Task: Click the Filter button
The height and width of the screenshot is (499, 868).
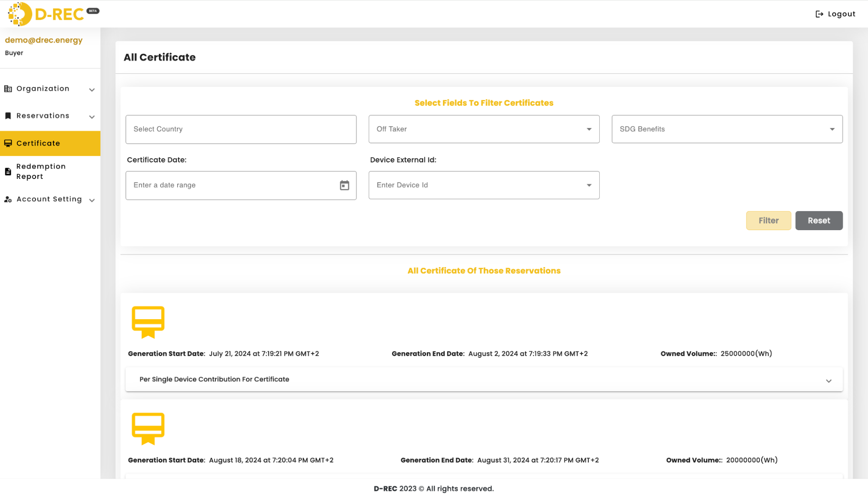Action: tap(769, 221)
